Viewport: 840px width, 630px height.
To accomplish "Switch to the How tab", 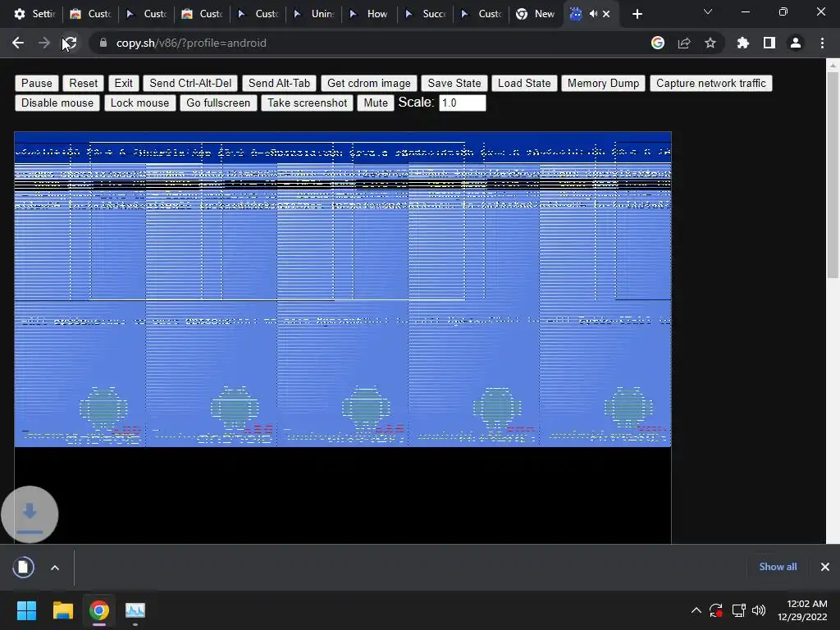I will tap(370, 15).
